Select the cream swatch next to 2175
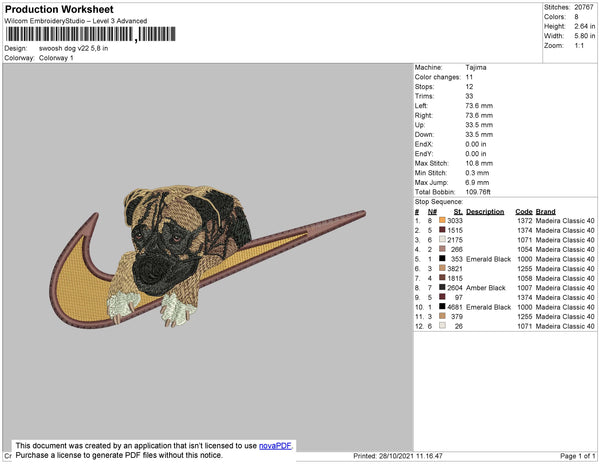The height and width of the screenshot is (464, 600). (442, 239)
